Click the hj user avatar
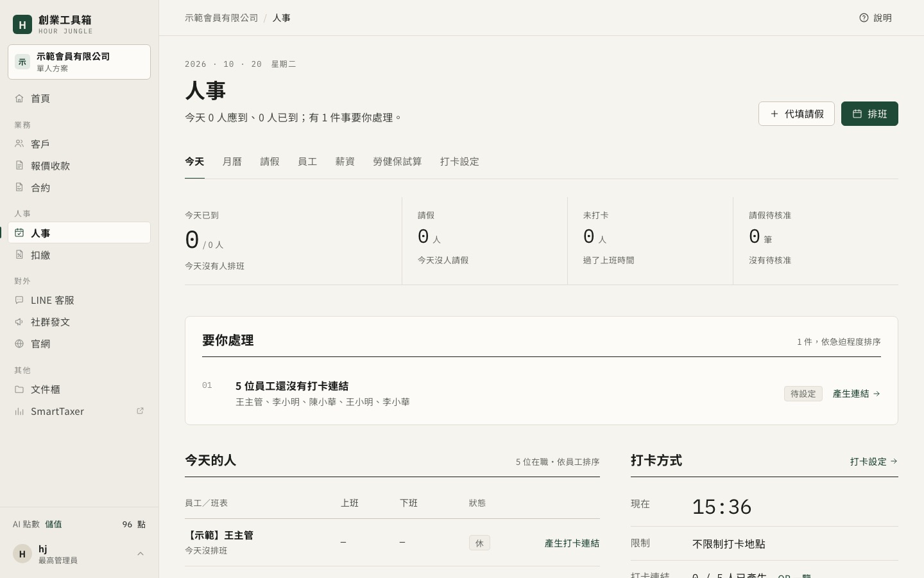The height and width of the screenshot is (578, 924). (x=22, y=554)
